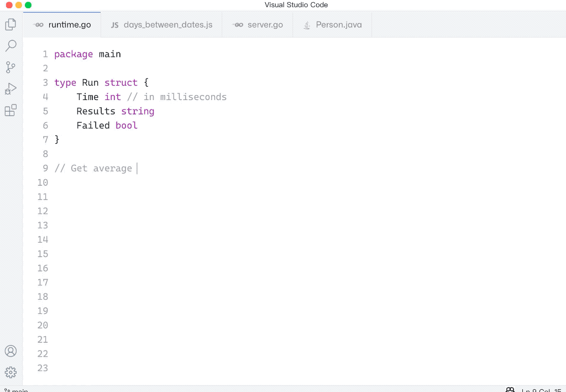Open the Manage settings gear

11,372
